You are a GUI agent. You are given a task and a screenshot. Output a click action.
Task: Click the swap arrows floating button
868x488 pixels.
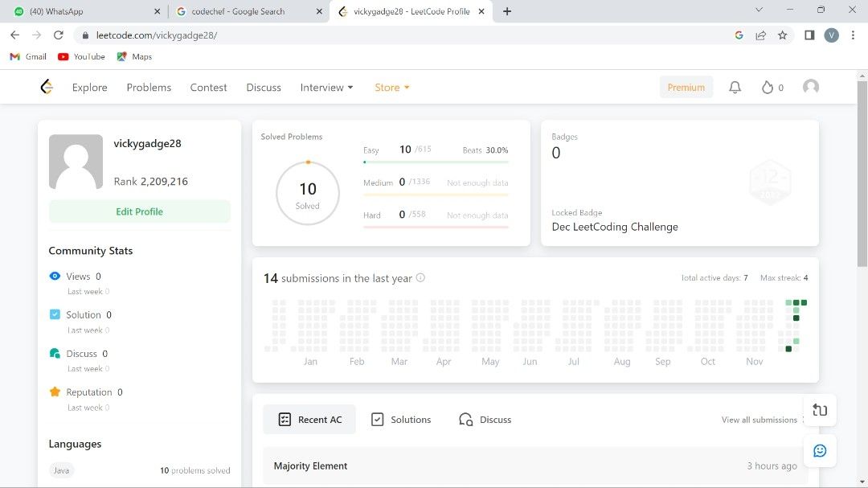[820, 410]
